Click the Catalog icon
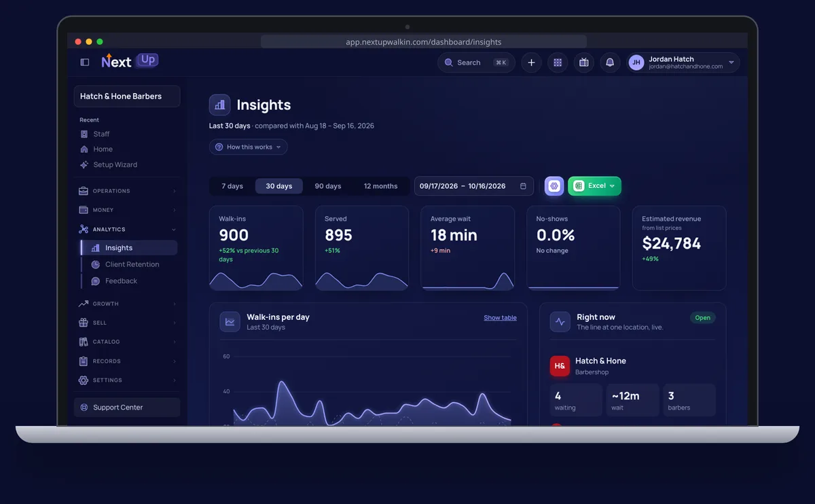This screenshot has width=815, height=504. [84, 342]
